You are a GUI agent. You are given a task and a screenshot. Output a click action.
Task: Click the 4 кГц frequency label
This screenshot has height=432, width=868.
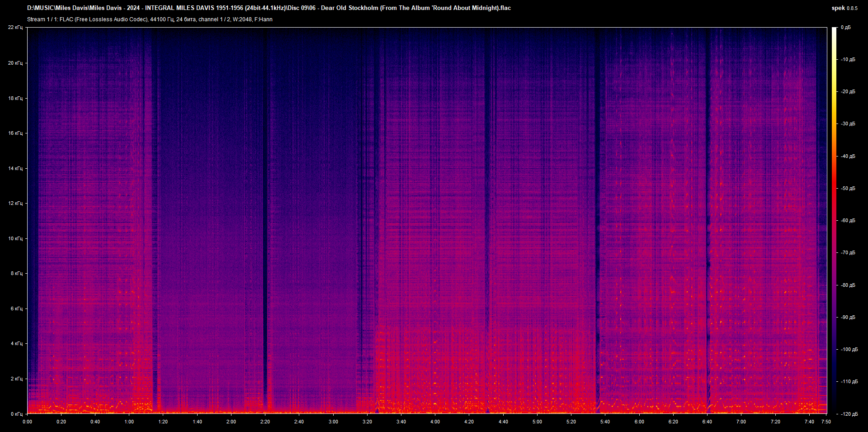click(17, 343)
